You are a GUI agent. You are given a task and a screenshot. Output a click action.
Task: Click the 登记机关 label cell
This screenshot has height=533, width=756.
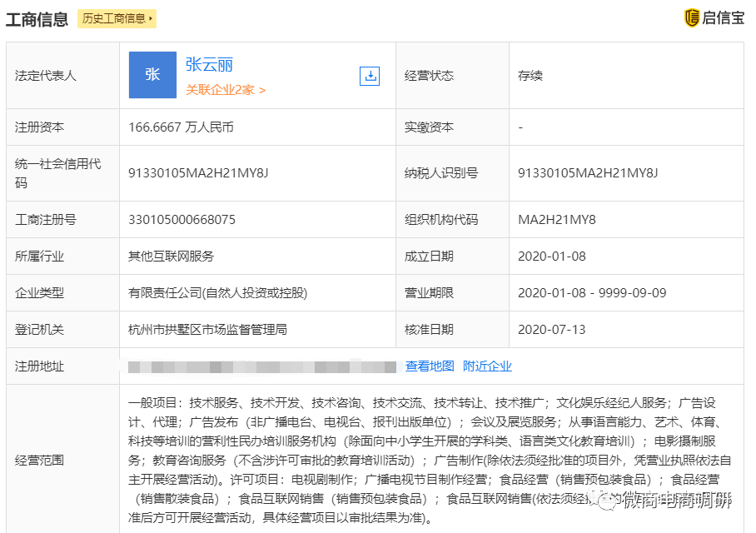pyautogui.click(x=62, y=330)
